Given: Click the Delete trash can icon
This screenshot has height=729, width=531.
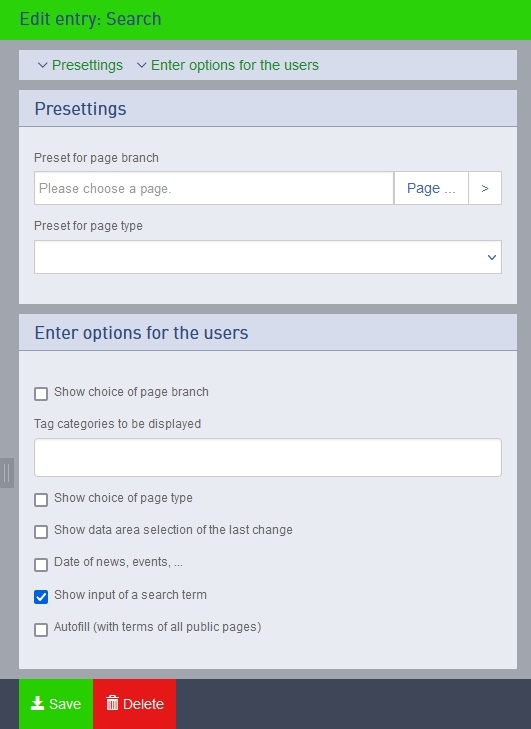Looking at the screenshot, I should pyautogui.click(x=112, y=703).
